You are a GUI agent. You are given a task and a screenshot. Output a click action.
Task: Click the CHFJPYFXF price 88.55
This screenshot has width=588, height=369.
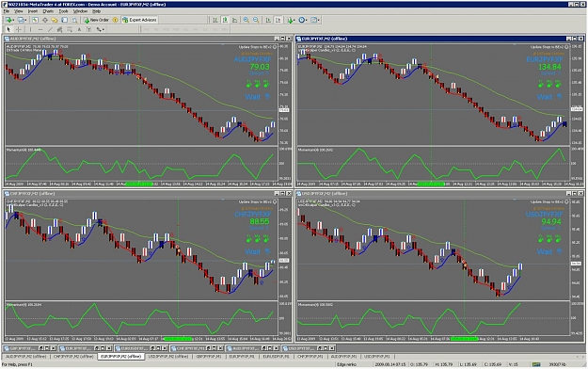point(260,221)
